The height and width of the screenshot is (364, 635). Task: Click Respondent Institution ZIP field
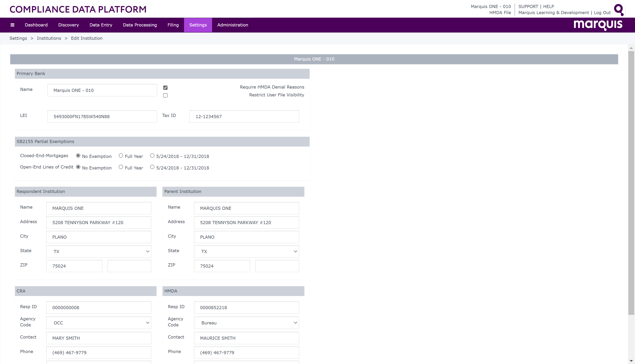tap(74, 266)
